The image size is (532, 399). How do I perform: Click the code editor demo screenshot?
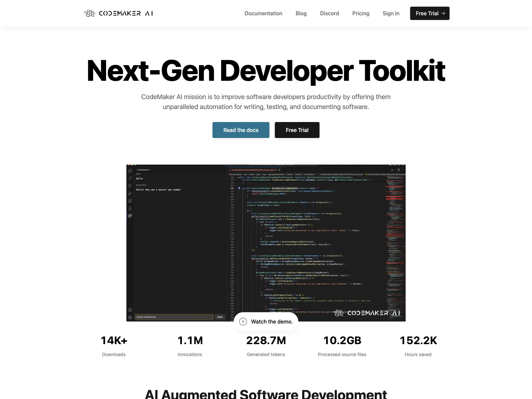pyautogui.click(x=266, y=243)
